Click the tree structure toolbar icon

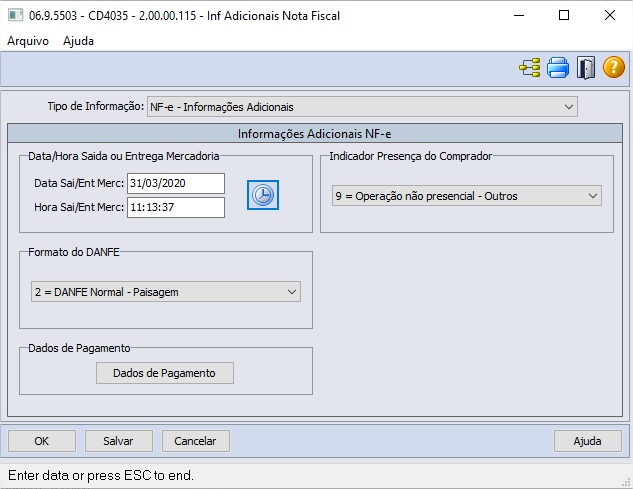(530, 67)
